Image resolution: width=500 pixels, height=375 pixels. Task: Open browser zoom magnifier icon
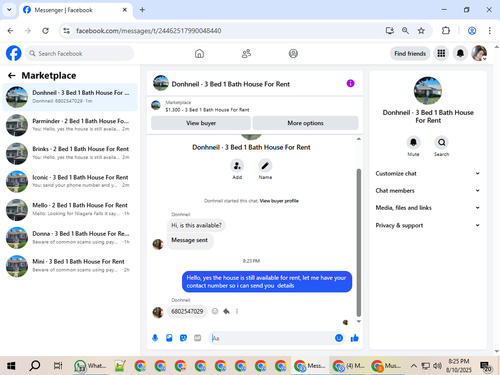[405, 31]
